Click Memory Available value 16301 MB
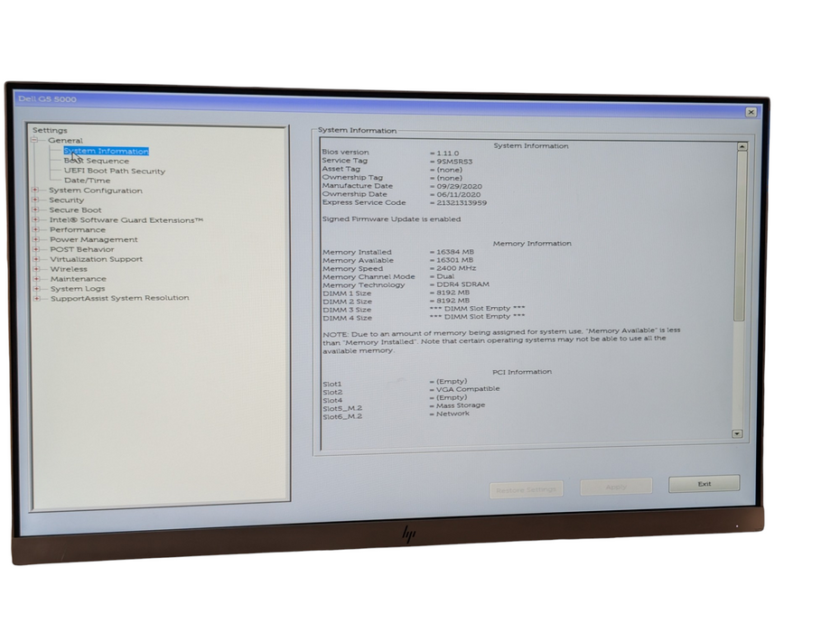Screen dimensions: 840x632 tap(454, 260)
